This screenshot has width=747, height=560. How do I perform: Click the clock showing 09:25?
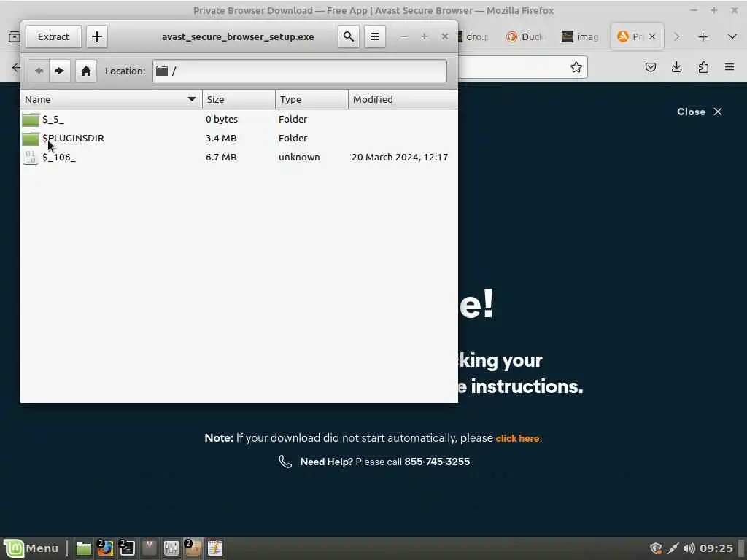pyautogui.click(x=716, y=548)
